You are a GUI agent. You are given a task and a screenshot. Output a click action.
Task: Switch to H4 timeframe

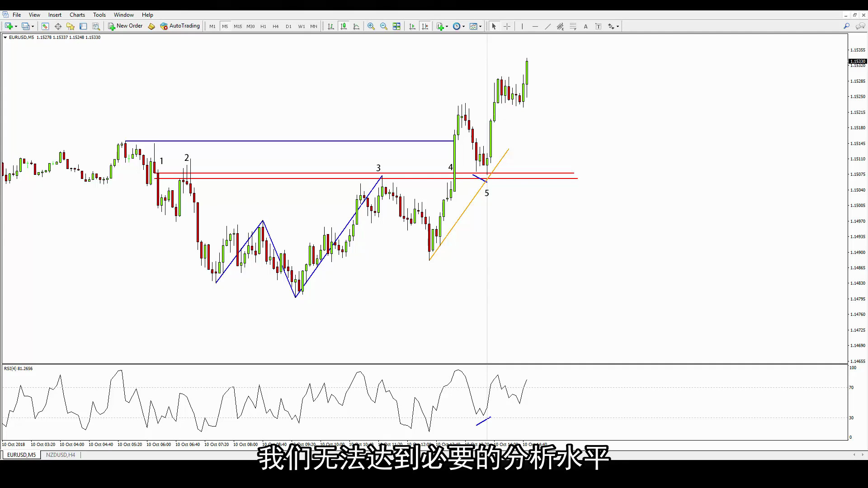click(276, 26)
